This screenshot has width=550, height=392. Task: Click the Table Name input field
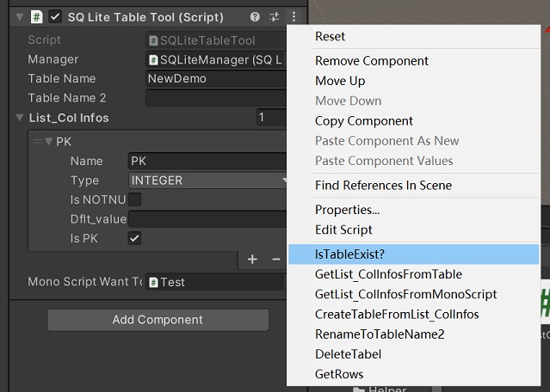coord(215,78)
